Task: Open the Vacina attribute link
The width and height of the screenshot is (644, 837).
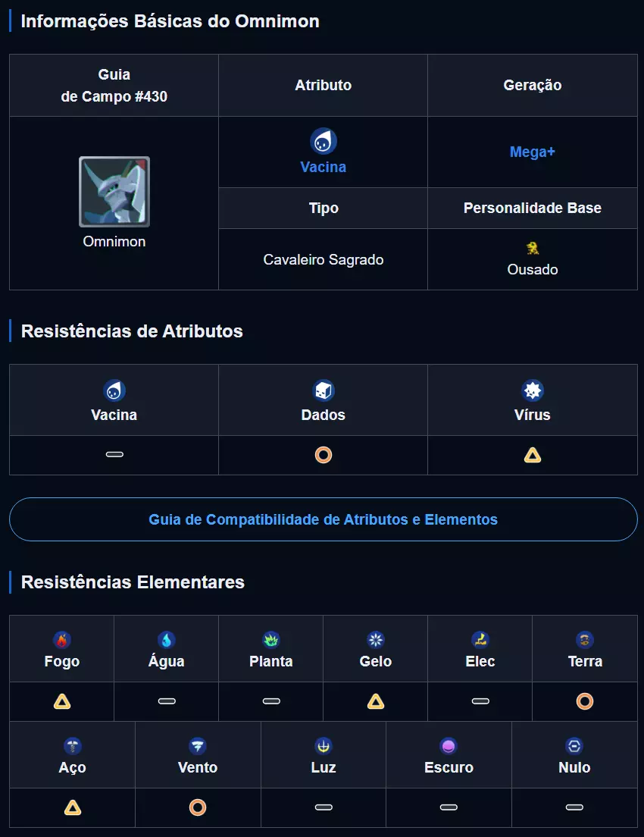Action: click(x=323, y=167)
